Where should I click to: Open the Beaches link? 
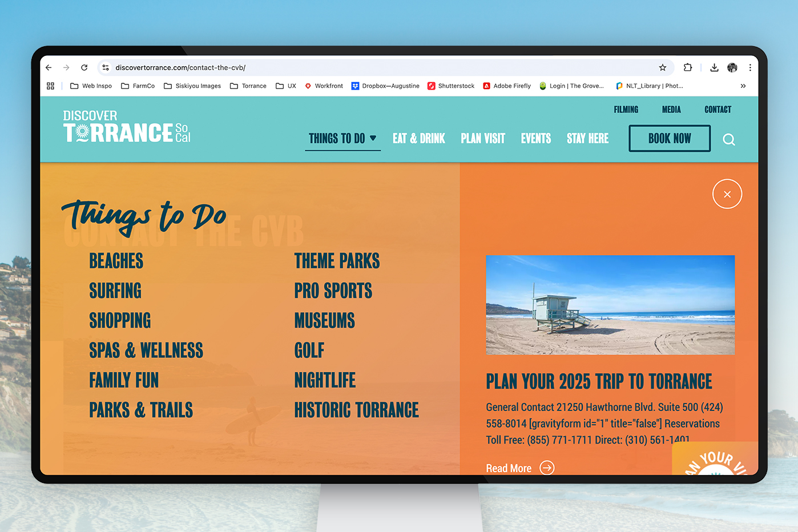click(x=116, y=261)
